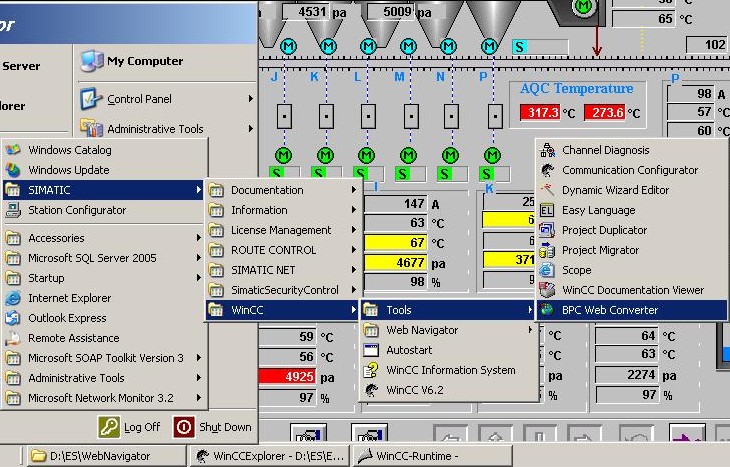Viewport: 730px width, 467px height.
Task: Click the Administrative Tools icon under Control Panel
Action: pyautogui.click(x=91, y=128)
